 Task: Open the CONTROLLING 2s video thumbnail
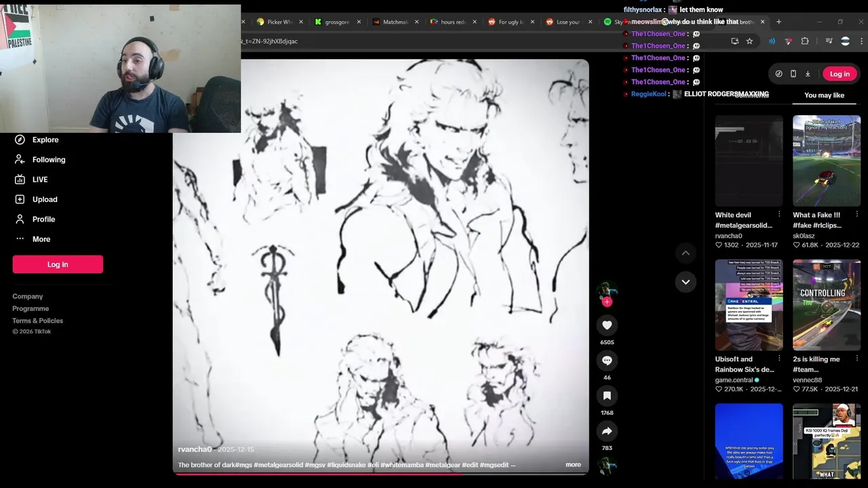[x=827, y=305]
